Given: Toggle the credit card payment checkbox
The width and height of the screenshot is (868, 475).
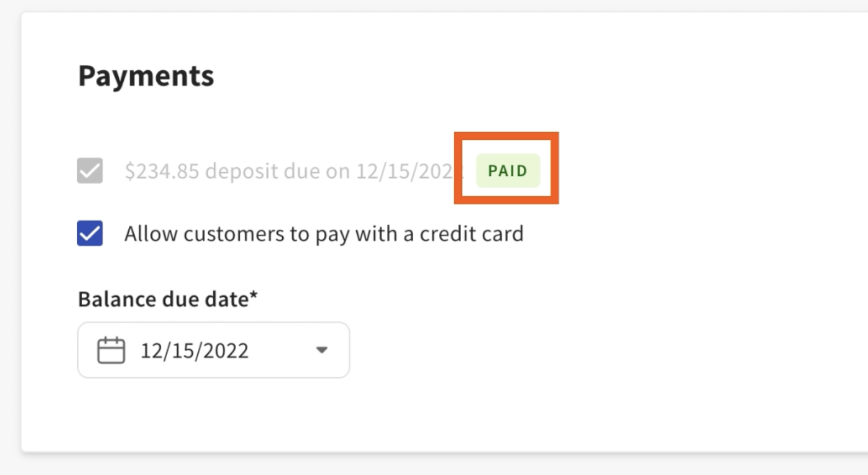Looking at the screenshot, I should 90,233.
